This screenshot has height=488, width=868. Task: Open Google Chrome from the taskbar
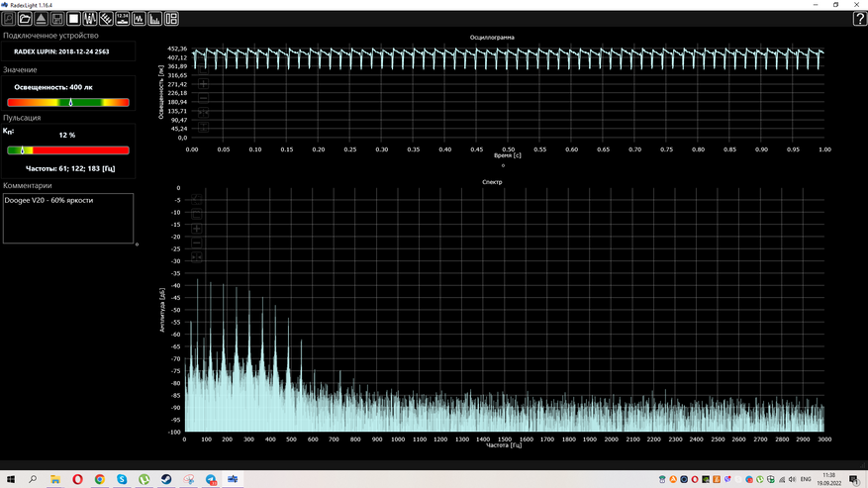pos(100,479)
